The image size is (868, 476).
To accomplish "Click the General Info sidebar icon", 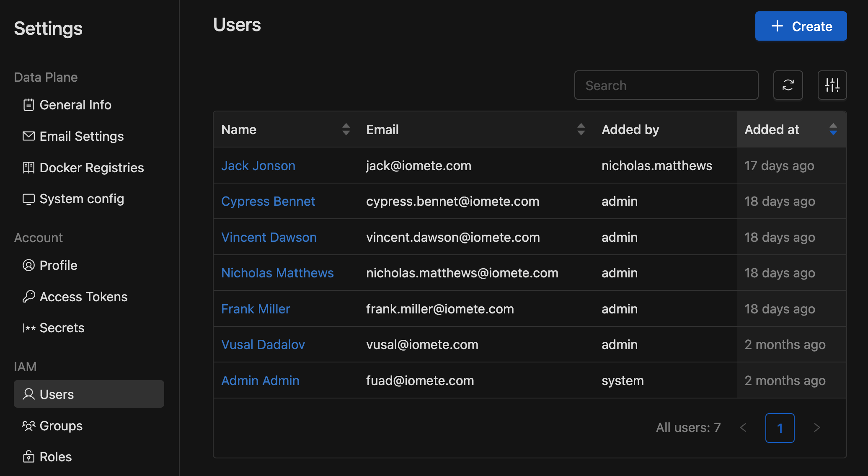I will 28,104.
